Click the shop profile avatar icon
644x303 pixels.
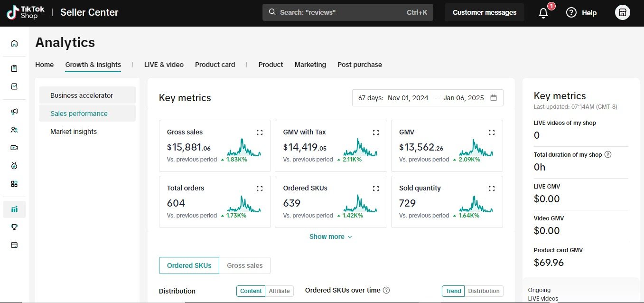point(623,13)
